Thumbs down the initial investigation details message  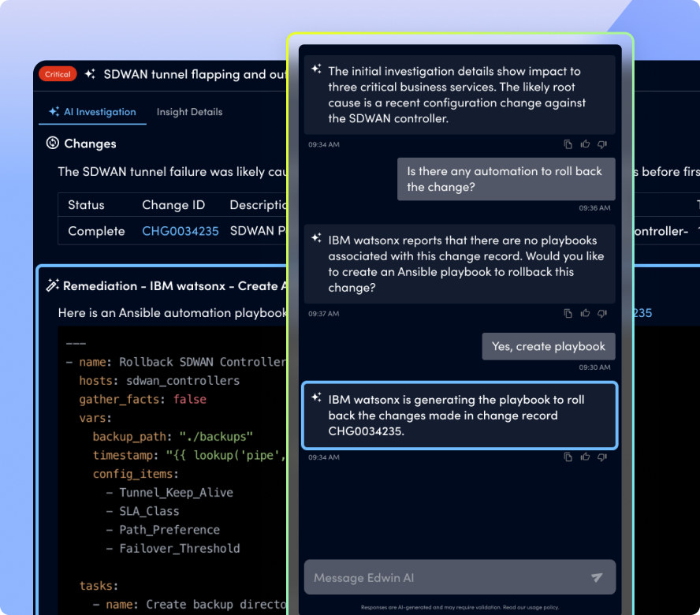pyautogui.click(x=602, y=144)
